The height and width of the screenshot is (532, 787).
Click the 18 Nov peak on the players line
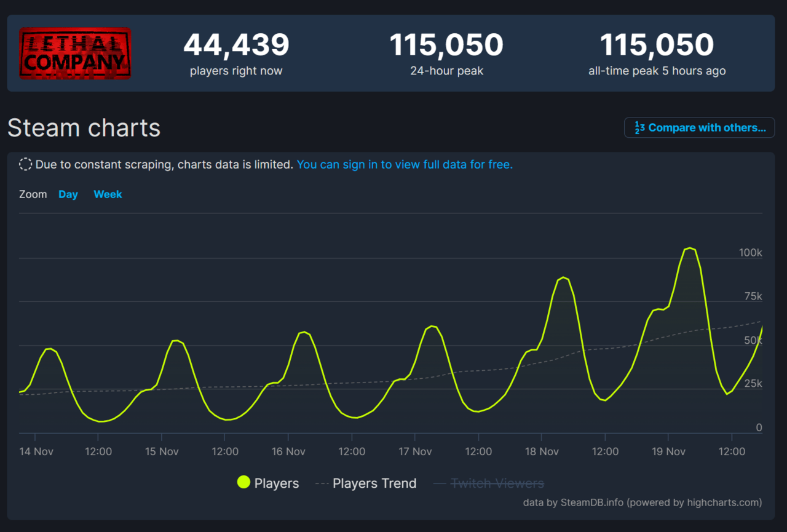click(563, 277)
